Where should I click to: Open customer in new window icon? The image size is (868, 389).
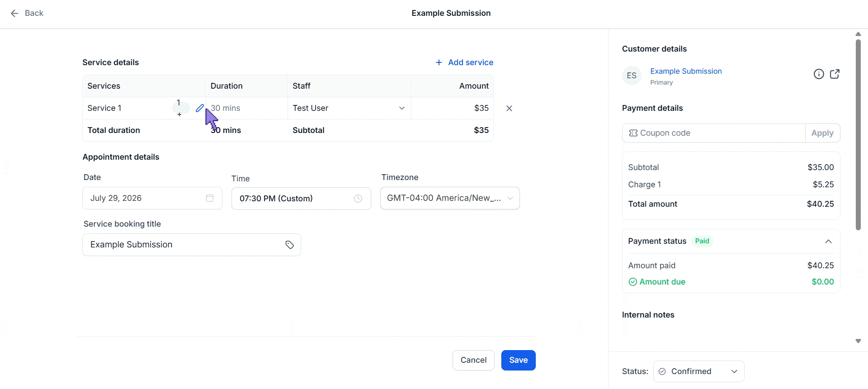coord(835,74)
